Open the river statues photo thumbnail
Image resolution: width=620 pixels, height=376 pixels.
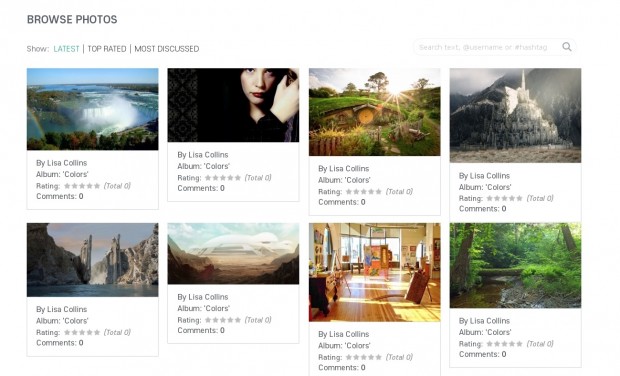(93, 260)
